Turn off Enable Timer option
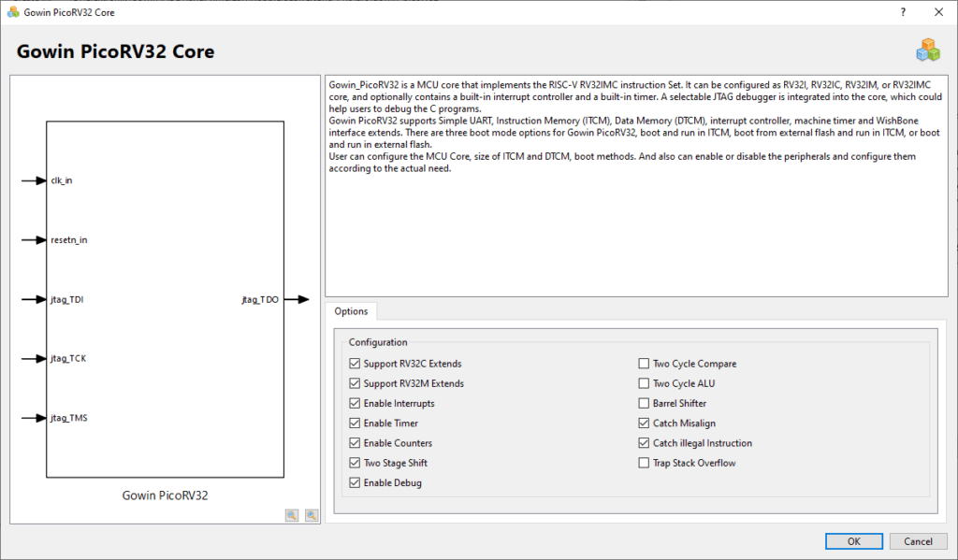 (x=355, y=424)
